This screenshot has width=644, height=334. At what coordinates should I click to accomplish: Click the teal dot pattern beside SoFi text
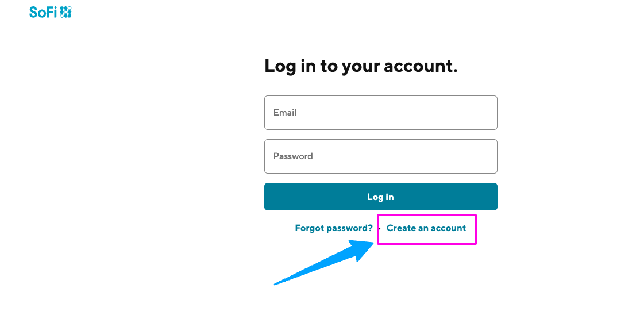tap(67, 11)
